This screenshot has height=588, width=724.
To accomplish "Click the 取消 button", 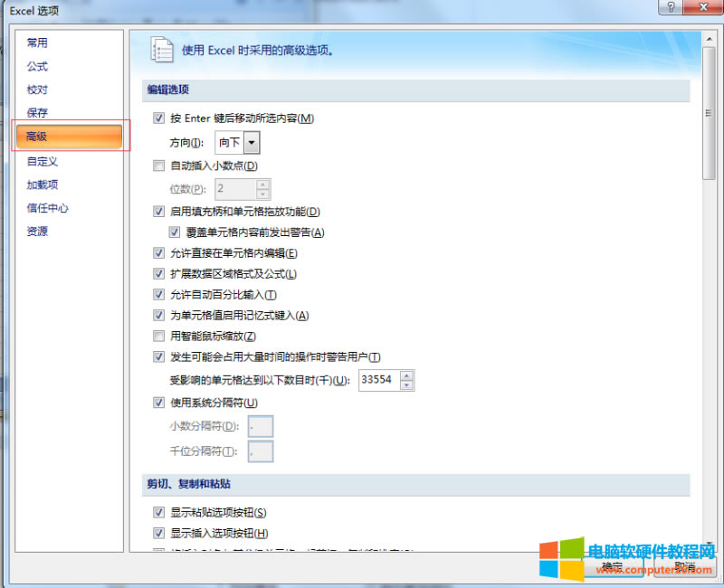I will point(684,565).
